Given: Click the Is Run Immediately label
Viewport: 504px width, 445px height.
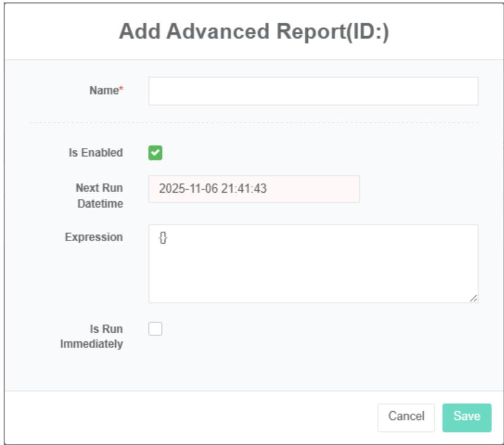Looking at the screenshot, I should pyautogui.click(x=92, y=336).
